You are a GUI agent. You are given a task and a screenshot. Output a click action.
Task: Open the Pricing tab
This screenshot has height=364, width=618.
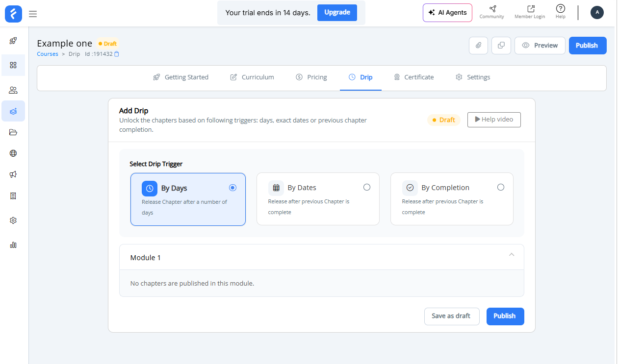click(x=311, y=77)
